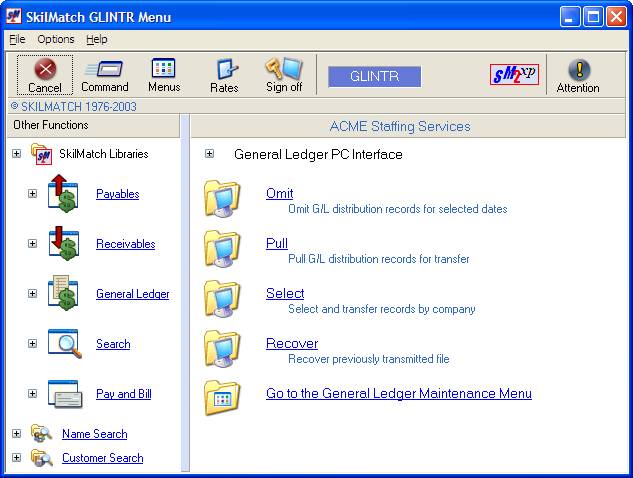Click 'Recover previously transmitted file' text

pyautogui.click(x=369, y=359)
